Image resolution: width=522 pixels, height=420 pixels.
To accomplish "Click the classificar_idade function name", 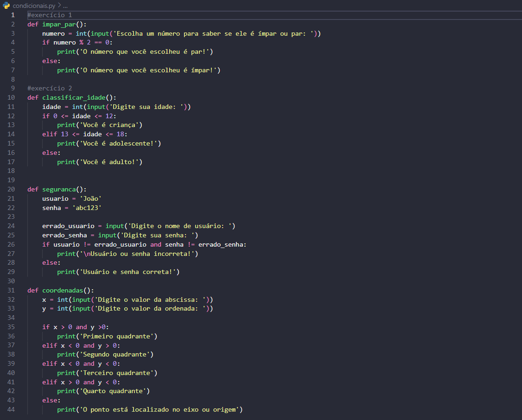I will coord(74,97).
